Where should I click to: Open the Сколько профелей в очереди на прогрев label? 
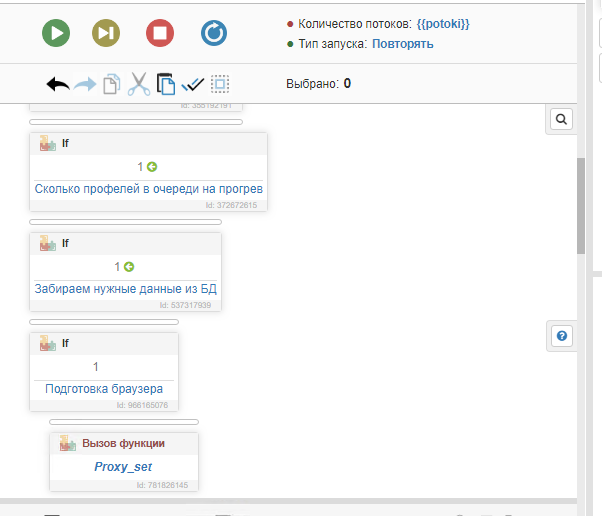coord(149,188)
